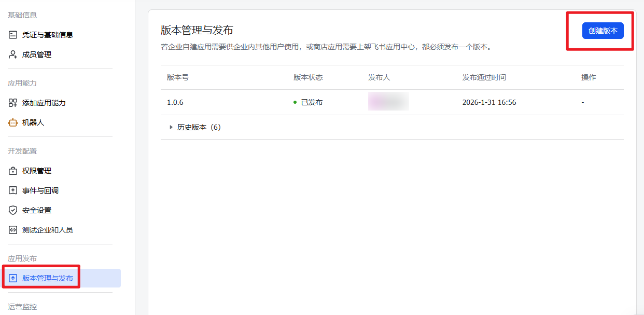Click the 版本号 column header

point(178,77)
